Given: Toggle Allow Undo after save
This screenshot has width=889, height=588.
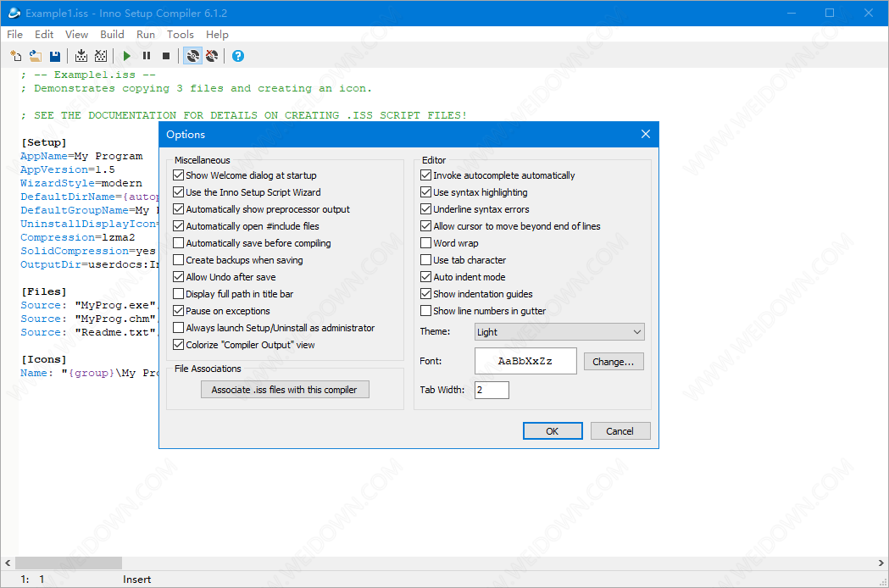Looking at the screenshot, I should click(x=179, y=277).
